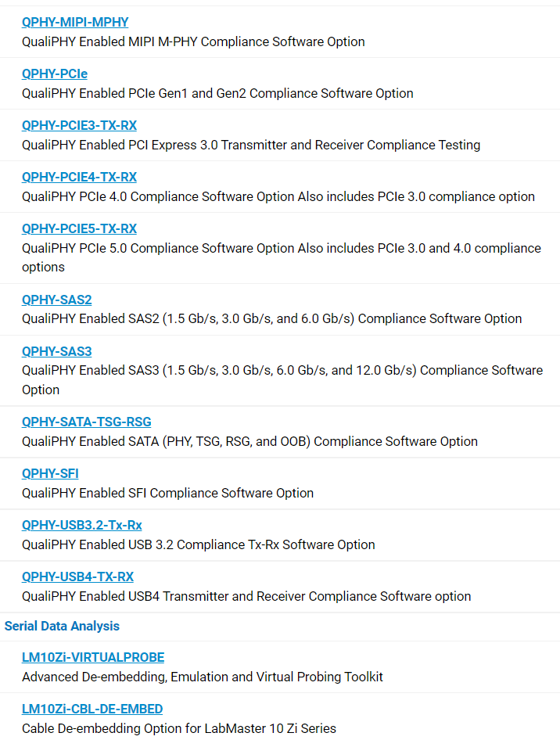Follow the QPHY-PCIE3-TX-RX link
Image resolution: width=560 pixels, height=740 pixels.
tap(79, 125)
